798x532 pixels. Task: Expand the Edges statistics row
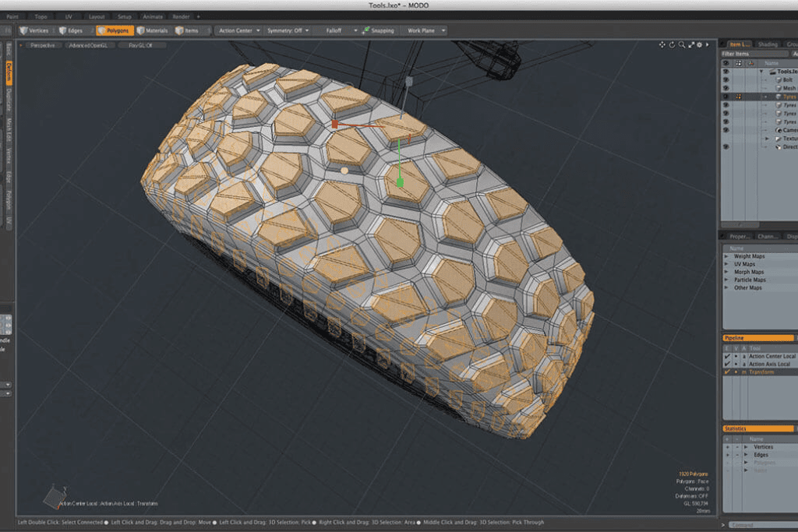(746, 455)
